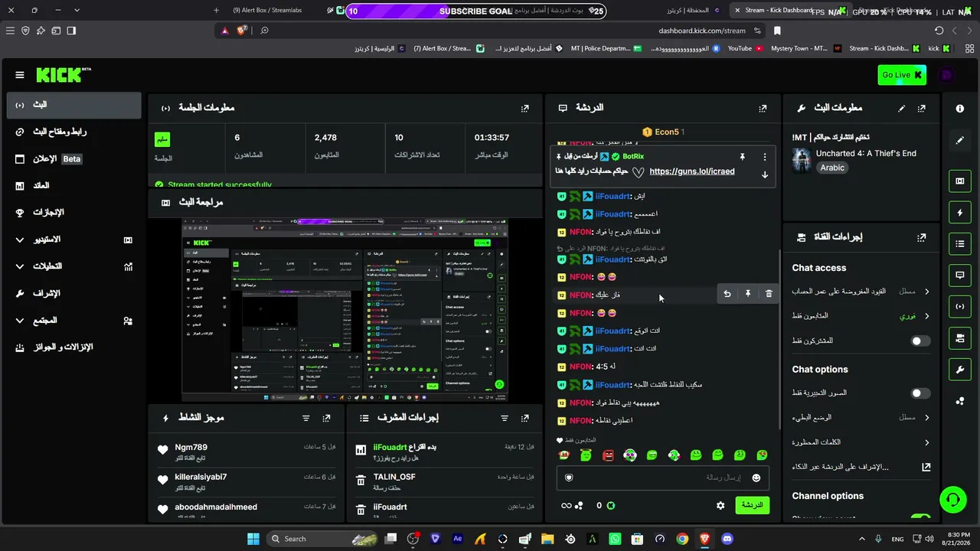This screenshot has height=551, width=980.
Task: Pop out the chat panel
Action: [x=763, y=109]
